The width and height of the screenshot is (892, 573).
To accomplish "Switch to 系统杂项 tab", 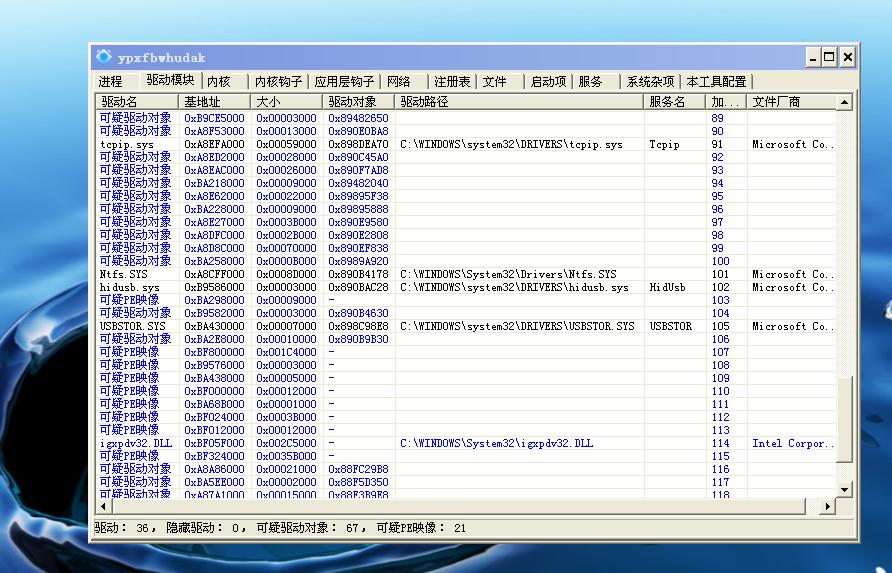I will [x=650, y=81].
